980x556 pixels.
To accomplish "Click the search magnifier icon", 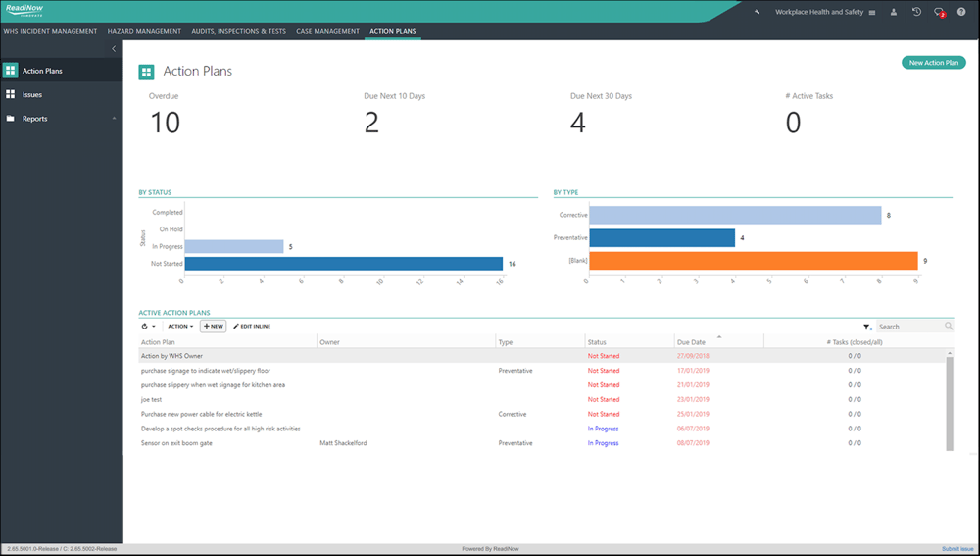I will (949, 326).
